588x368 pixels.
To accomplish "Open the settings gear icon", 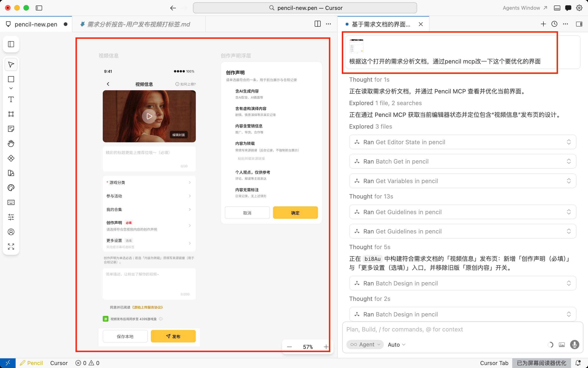I will (x=579, y=8).
